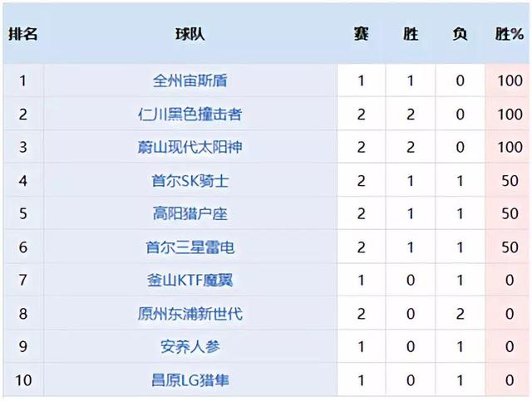The width and height of the screenshot is (532, 401).
Task: Open 首尔三星雷电 team link
Action: 190,247
